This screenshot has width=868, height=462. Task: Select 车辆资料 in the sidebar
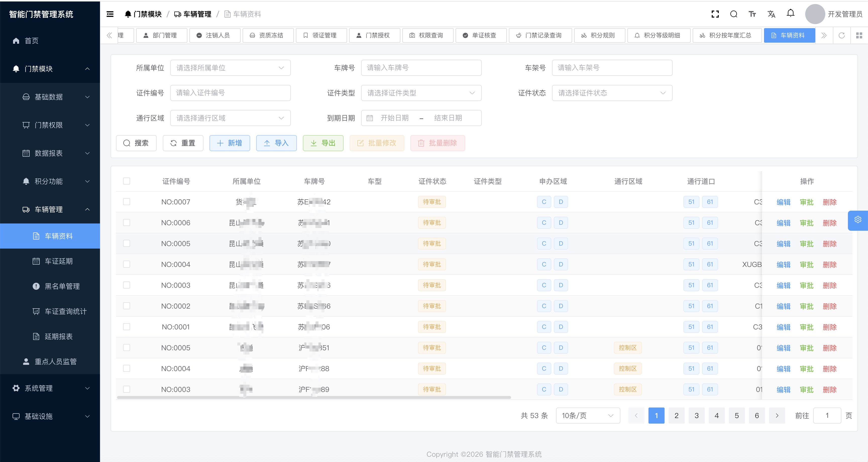(x=50, y=236)
